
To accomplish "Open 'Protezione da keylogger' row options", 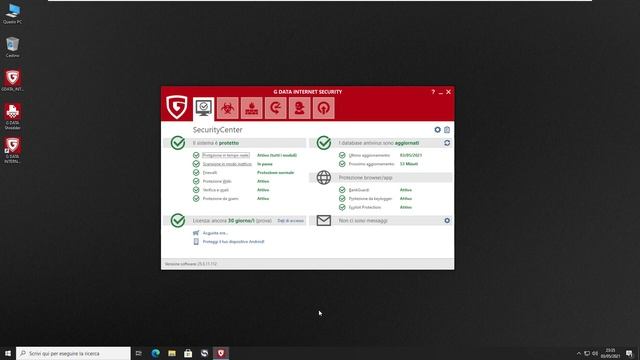I will coord(370,198).
